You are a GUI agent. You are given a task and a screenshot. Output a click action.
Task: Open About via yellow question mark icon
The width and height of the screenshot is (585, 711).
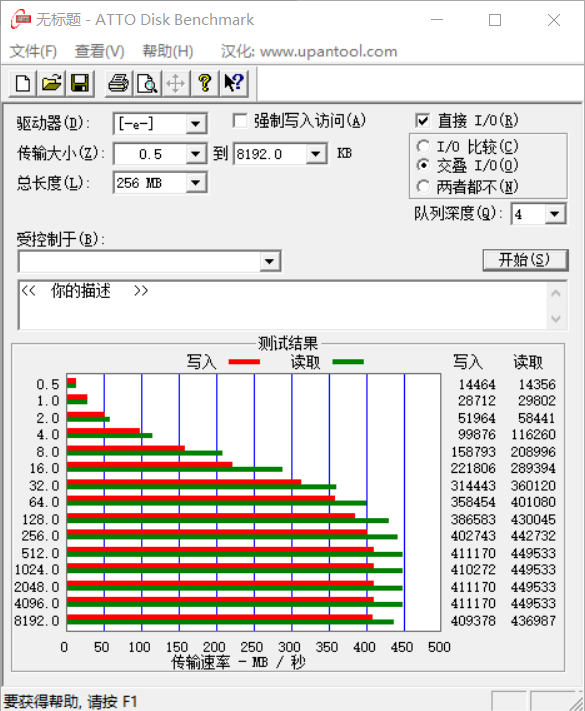click(205, 83)
